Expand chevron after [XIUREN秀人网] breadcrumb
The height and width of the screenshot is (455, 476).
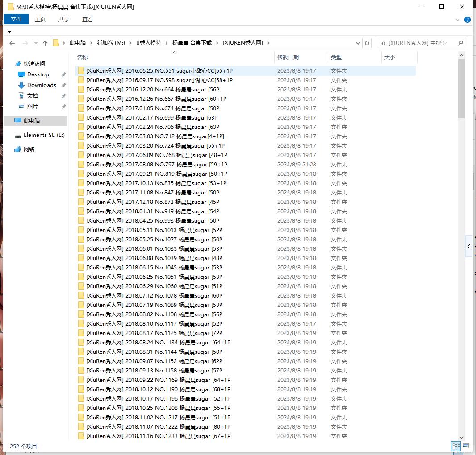pos(268,43)
